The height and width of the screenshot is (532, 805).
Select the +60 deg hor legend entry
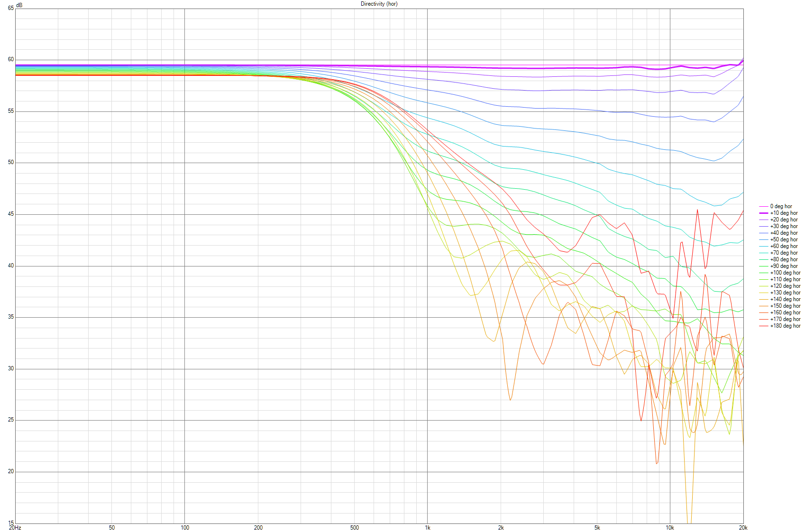pyautogui.click(x=778, y=246)
